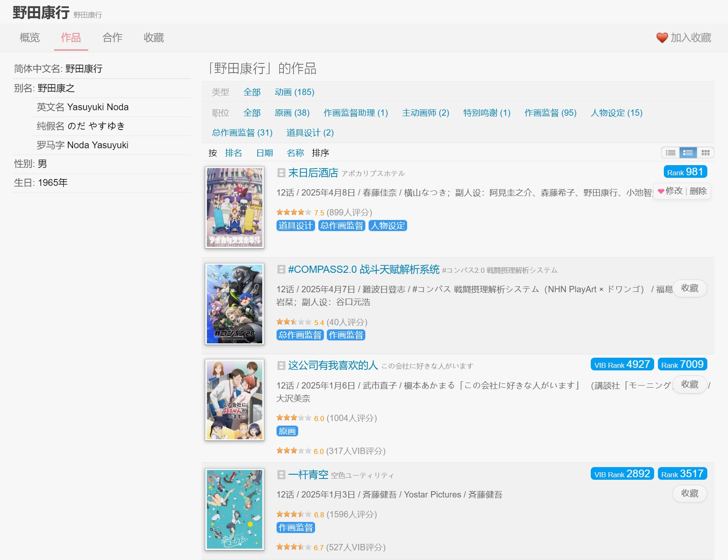Click the 7.5 star rating of 末日后酒店
The height and width of the screenshot is (560, 728).
click(x=293, y=212)
